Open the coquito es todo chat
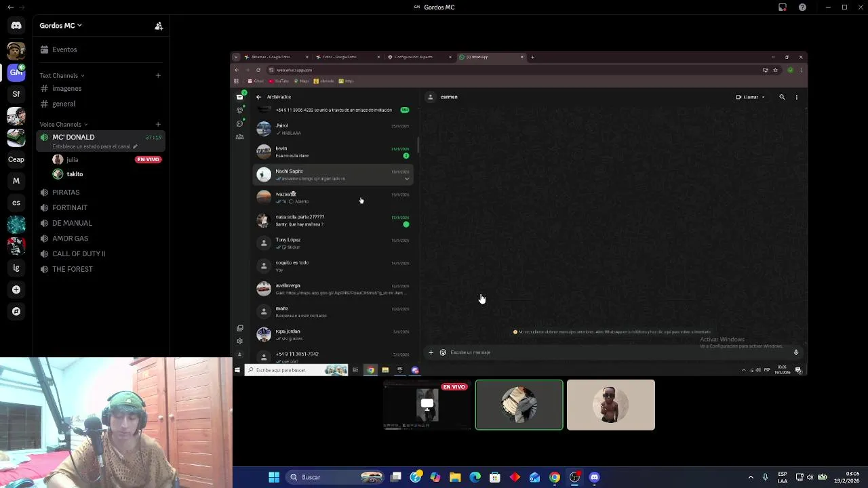The image size is (868, 488). pos(333,266)
